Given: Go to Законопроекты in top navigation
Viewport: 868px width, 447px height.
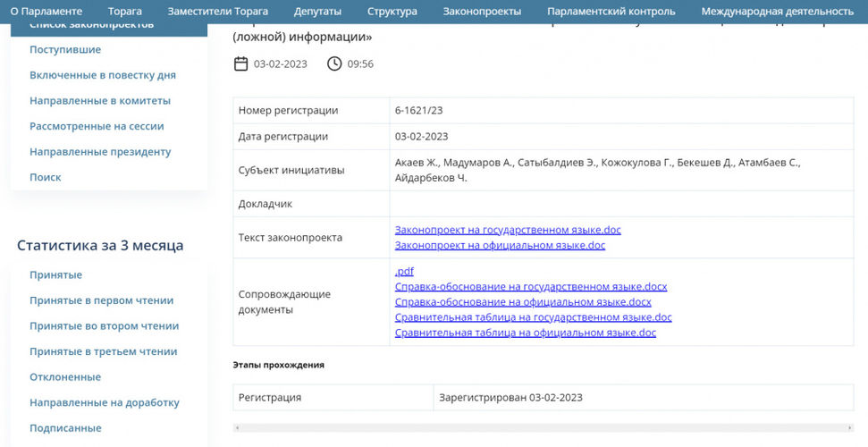Looking at the screenshot, I should click(482, 12).
